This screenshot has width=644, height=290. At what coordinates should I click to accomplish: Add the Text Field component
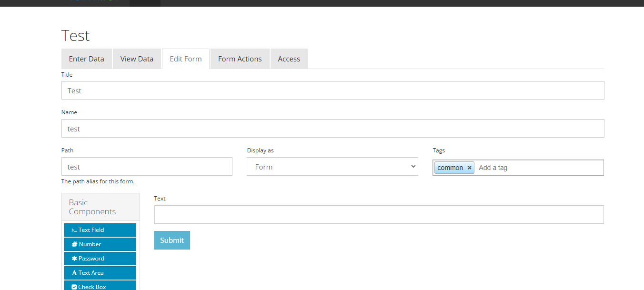(100, 230)
